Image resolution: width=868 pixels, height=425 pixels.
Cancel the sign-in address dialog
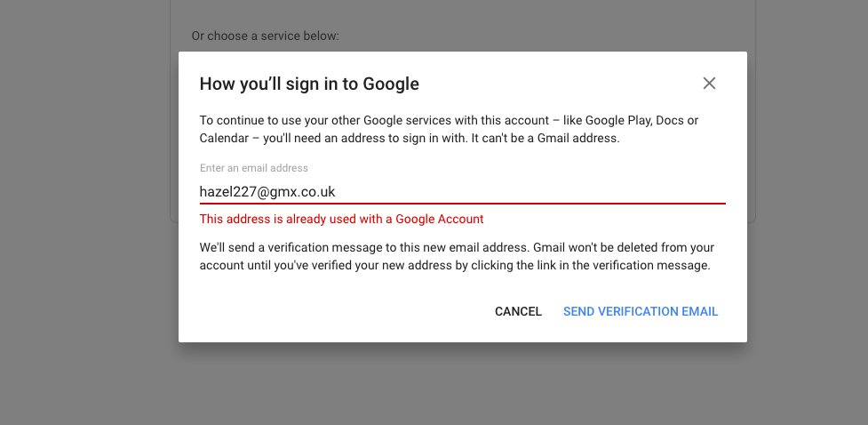(518, 311)
